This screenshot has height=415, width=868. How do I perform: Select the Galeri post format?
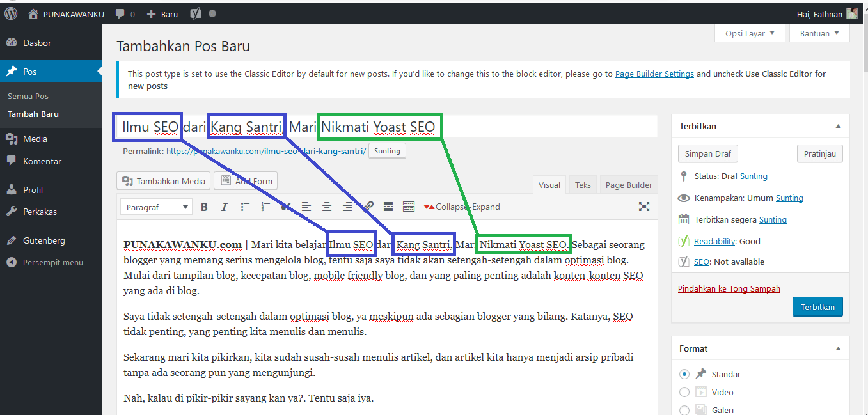[x=684, y=410]
